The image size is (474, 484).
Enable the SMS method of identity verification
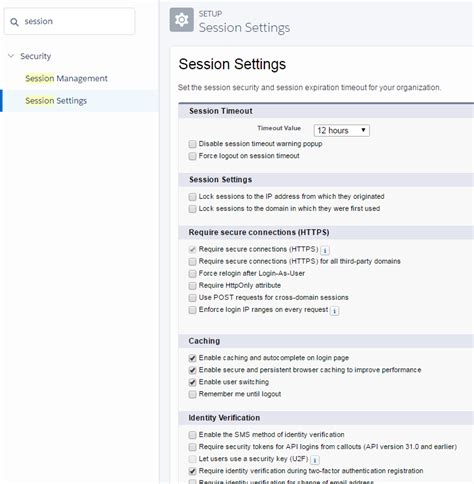[192, 435]
